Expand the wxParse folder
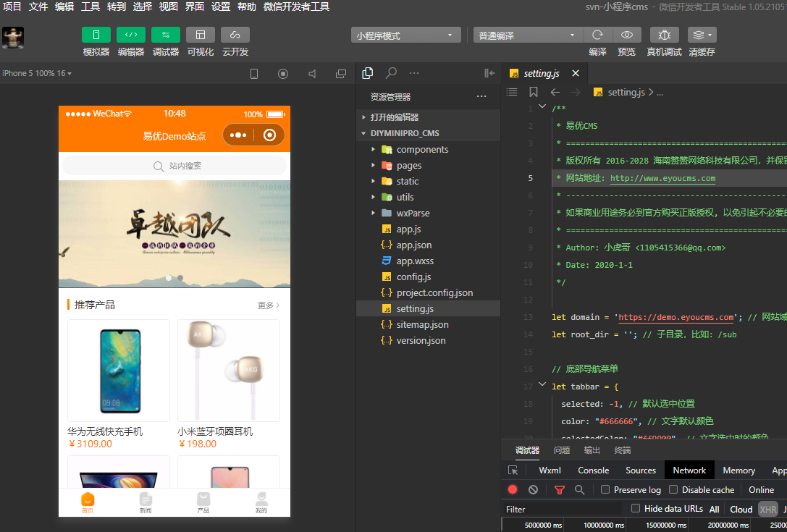 click(x=373, y=213)
